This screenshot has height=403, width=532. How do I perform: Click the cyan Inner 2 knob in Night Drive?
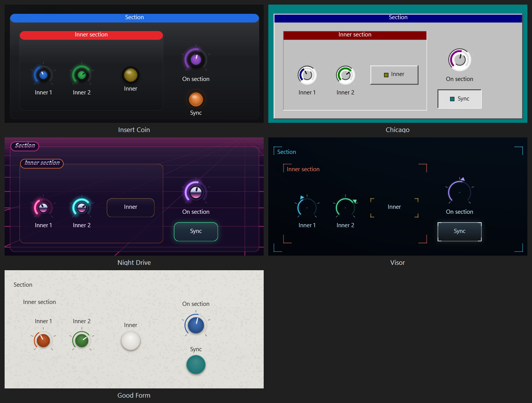coord(82,208)
